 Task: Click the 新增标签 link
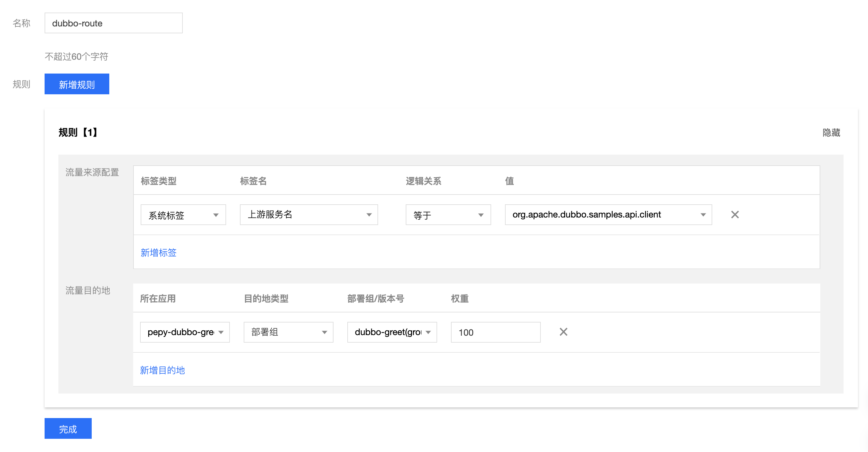pos(158,252)
